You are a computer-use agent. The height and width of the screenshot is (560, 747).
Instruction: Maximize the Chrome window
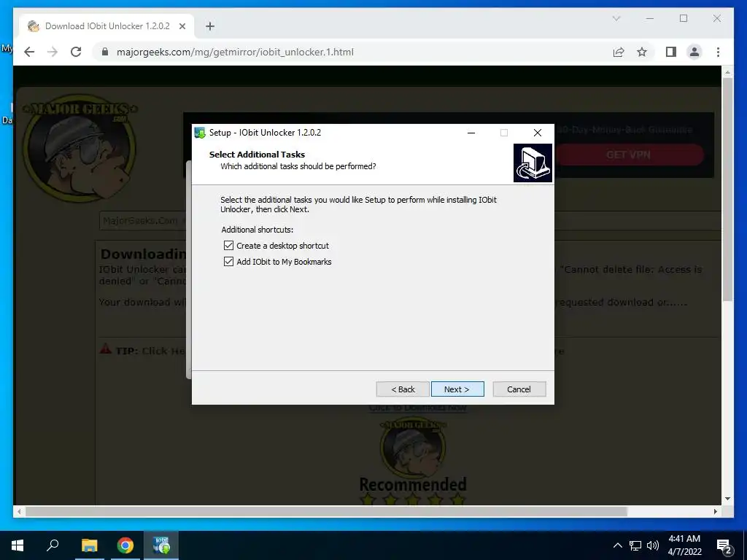pos(684,18)
